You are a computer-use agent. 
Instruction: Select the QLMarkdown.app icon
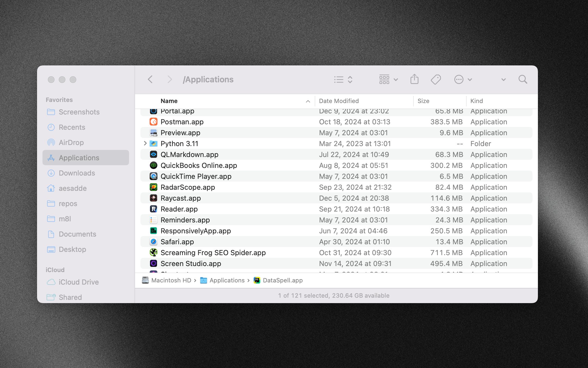point(153,154)
